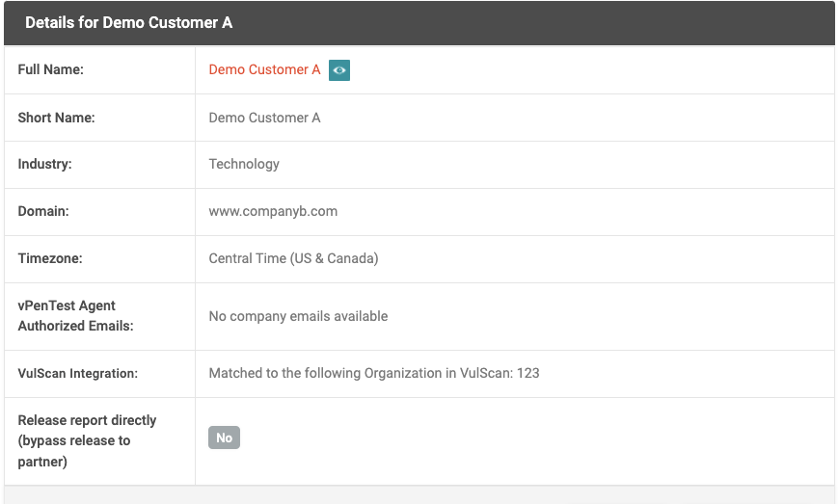Click the Central Time (US & Canada) value
838x504 pixels.
293,259
